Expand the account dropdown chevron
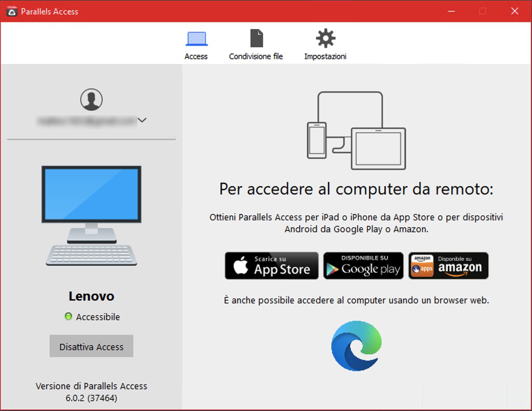Screen dimensions: 532x411 click(x=142, y=120)
